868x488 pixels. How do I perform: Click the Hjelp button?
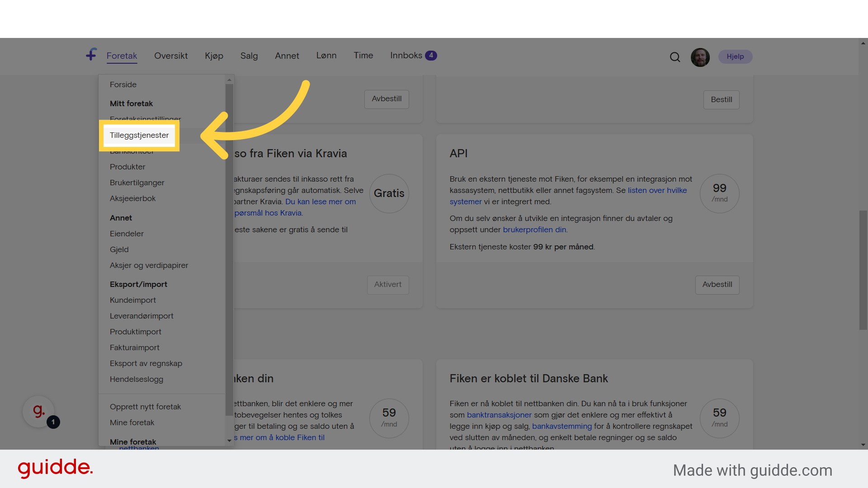pyautogui.click(x=735, y=56)
